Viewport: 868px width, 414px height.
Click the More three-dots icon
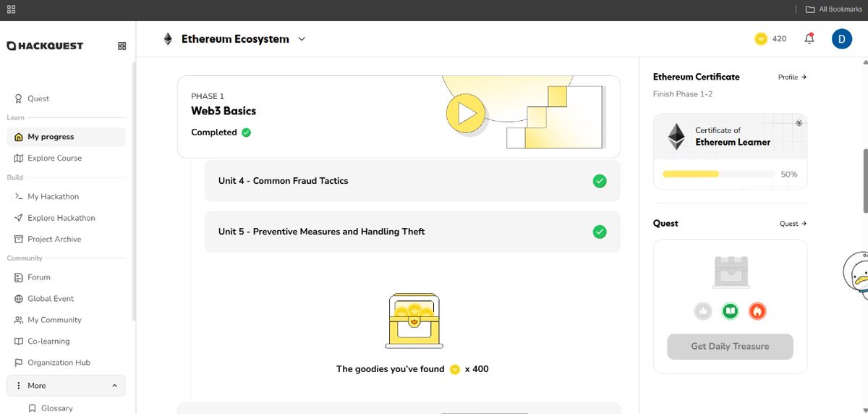(x=19, y=386)
